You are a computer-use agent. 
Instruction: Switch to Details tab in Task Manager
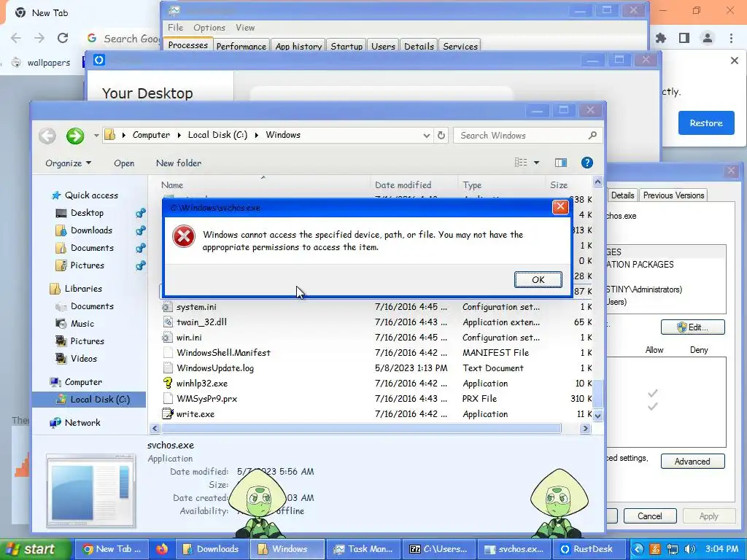coord(419,46)
